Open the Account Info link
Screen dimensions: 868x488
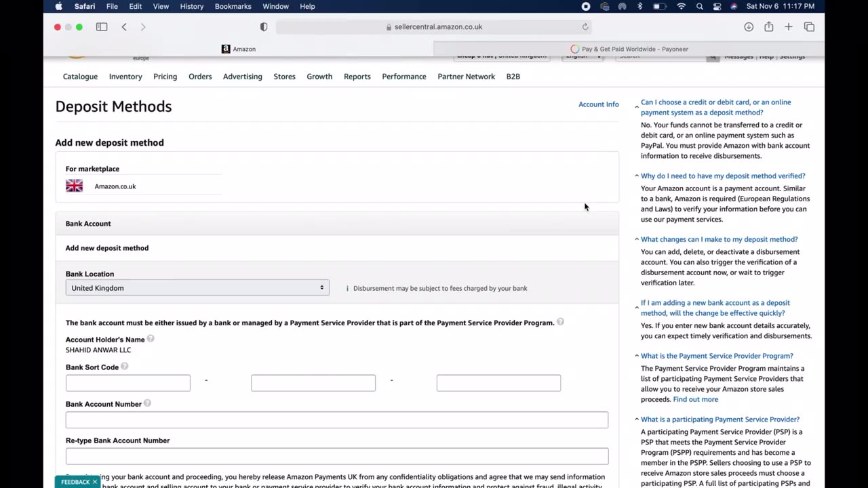point(598,104)
